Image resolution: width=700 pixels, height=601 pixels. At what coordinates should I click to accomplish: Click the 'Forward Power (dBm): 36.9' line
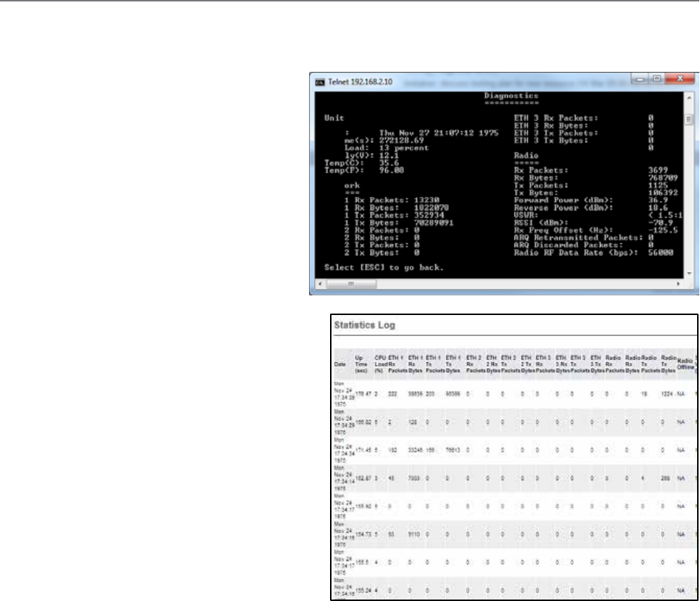click(x=591, y=200)
